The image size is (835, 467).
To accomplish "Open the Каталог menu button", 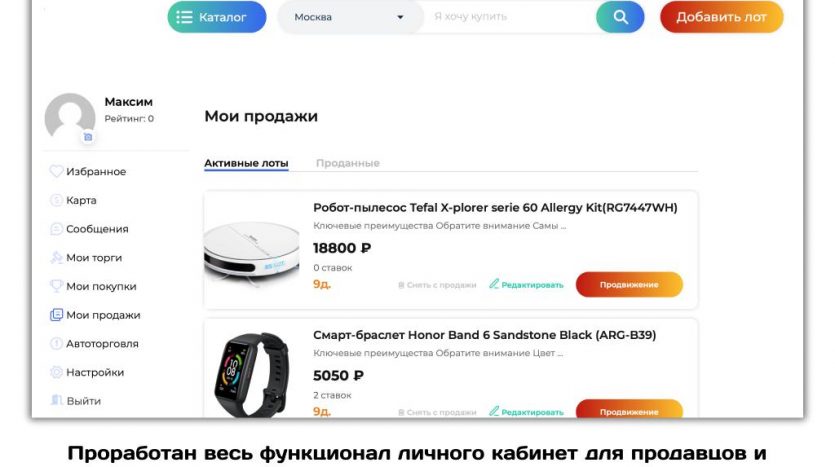I will (x=217, y=17).
